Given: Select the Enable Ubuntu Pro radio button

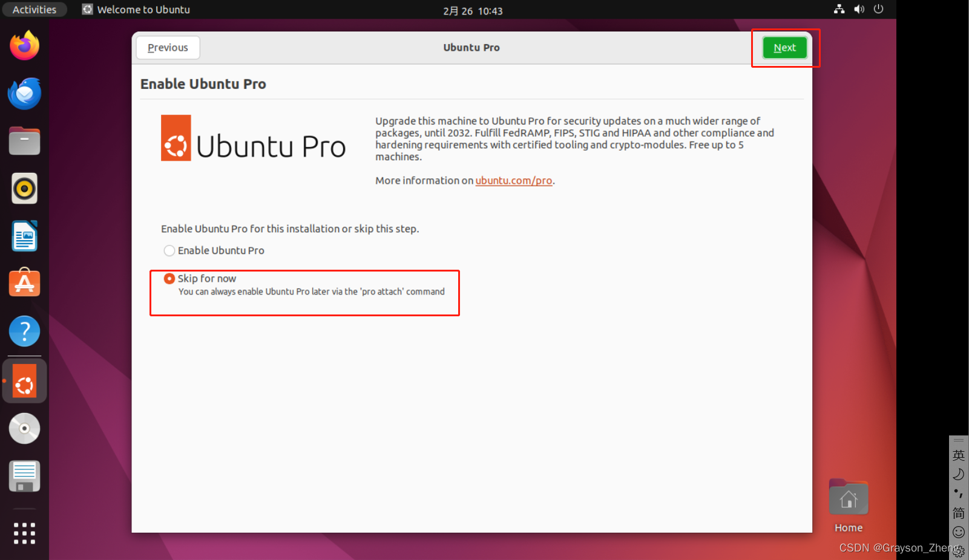Looking at the screenshot, I should (169, 250).
